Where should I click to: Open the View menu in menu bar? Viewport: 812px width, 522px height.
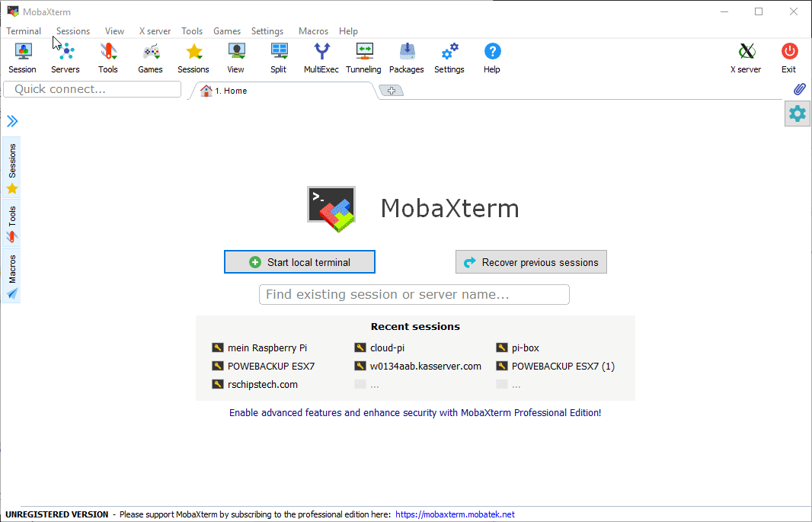[x=114, y=31]
